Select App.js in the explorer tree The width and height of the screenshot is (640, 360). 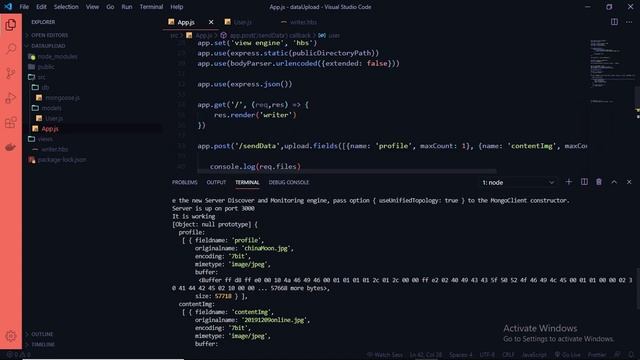(x=50, y=129)
